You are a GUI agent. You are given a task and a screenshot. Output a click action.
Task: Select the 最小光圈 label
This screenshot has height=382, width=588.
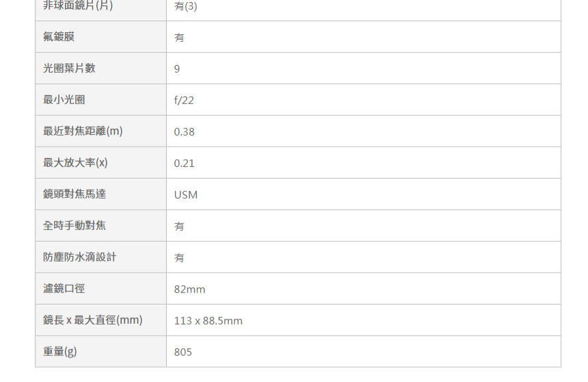point(64,100)
